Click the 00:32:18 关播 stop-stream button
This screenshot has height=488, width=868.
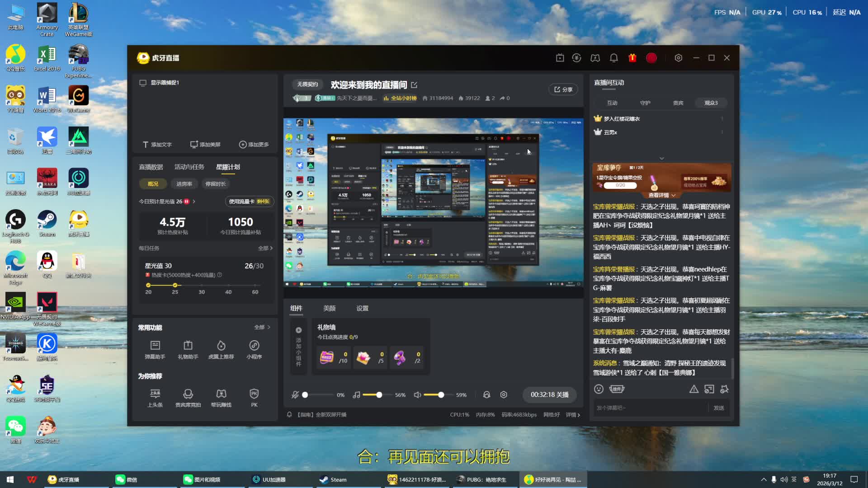pyautogui.click(x=549, y=394)
